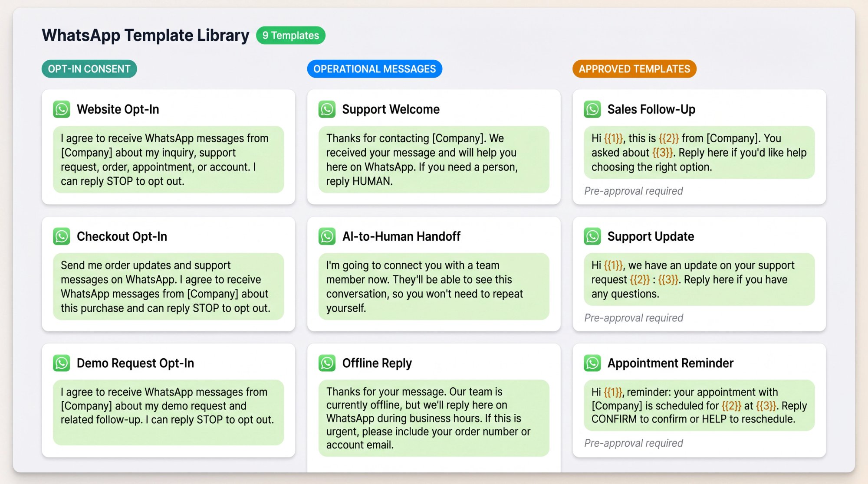Click the {{3}} placeholder in Support Update
This screenshot has width=868, height=484.
point(668,280)
